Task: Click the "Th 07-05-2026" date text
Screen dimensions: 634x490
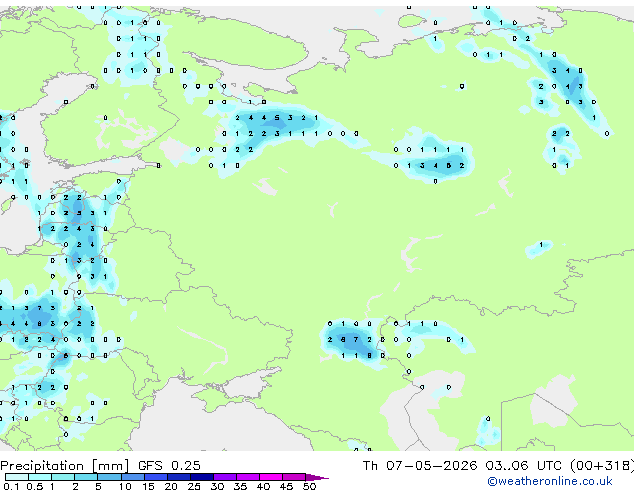Action: [x=420, y=466]
